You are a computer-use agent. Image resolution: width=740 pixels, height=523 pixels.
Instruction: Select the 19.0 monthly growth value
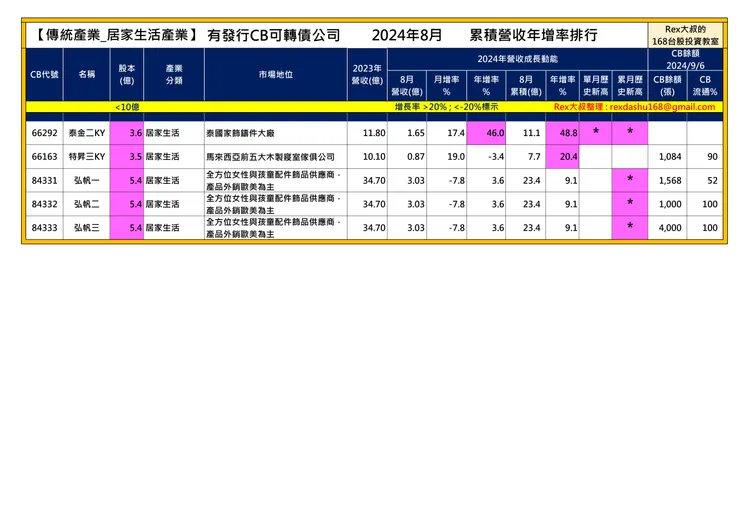[456, 157]
